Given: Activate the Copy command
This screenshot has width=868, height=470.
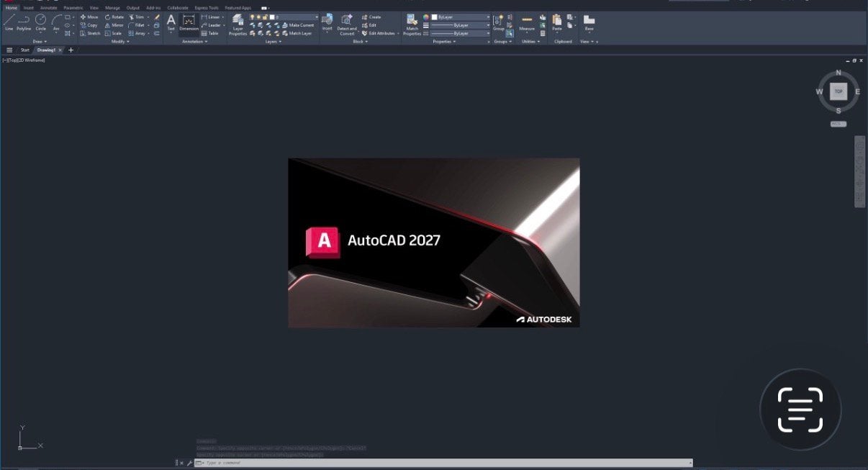Looking at the screenshot, I should (x=89, y=25).
